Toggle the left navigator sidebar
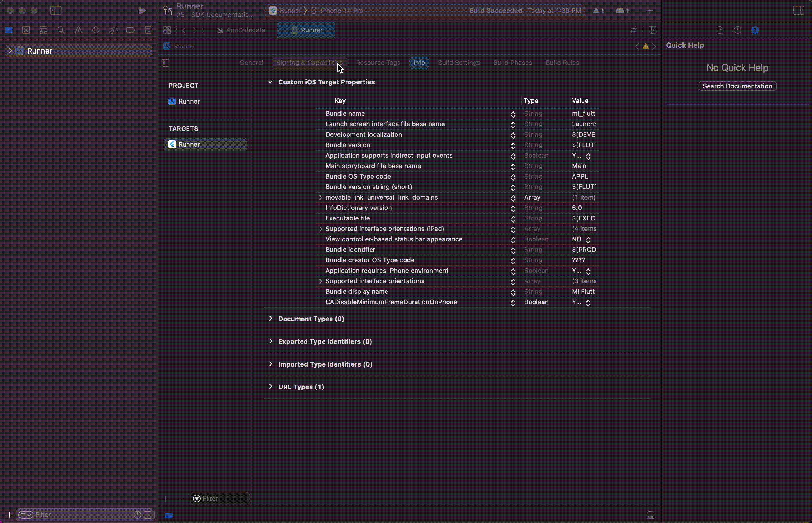Screen dimensions: 812x523 (56, 10)
